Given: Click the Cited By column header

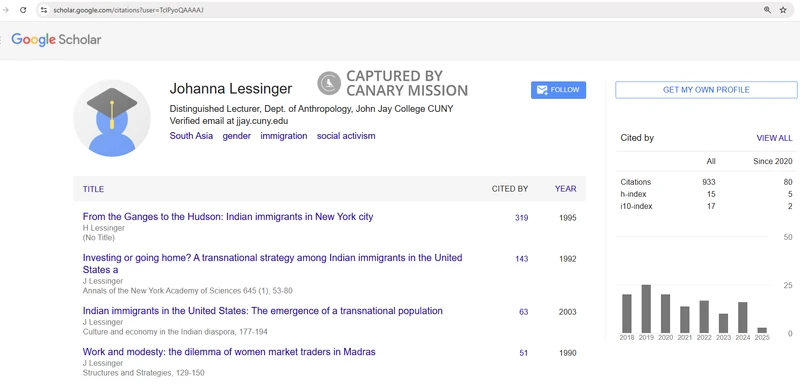Looking at the screenshot, I should (510, 189).
